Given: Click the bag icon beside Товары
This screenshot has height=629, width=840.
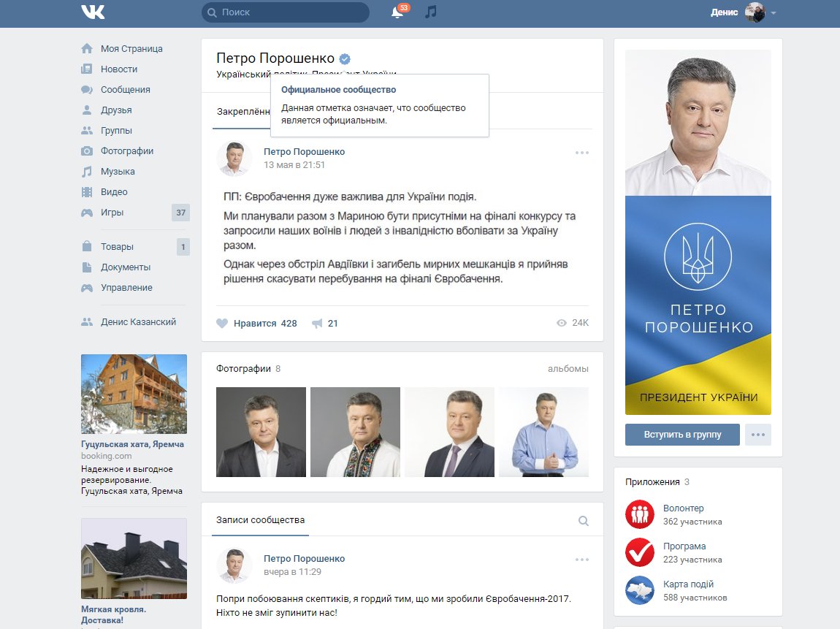Looking at the screenshot, I should point(87,246).
